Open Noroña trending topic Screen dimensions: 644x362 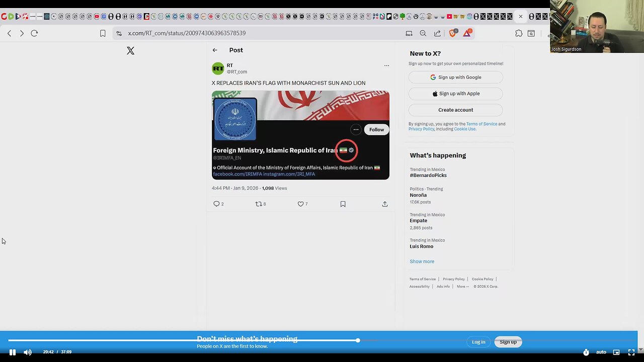coord(418,195)
